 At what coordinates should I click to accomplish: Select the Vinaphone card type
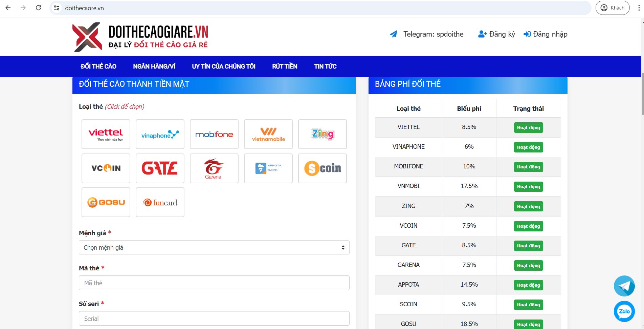click(x=160, y=134)
